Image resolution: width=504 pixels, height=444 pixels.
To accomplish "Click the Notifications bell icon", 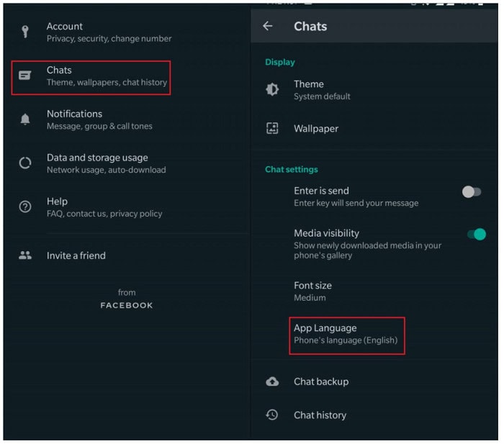I will click(x=25, y=119).
